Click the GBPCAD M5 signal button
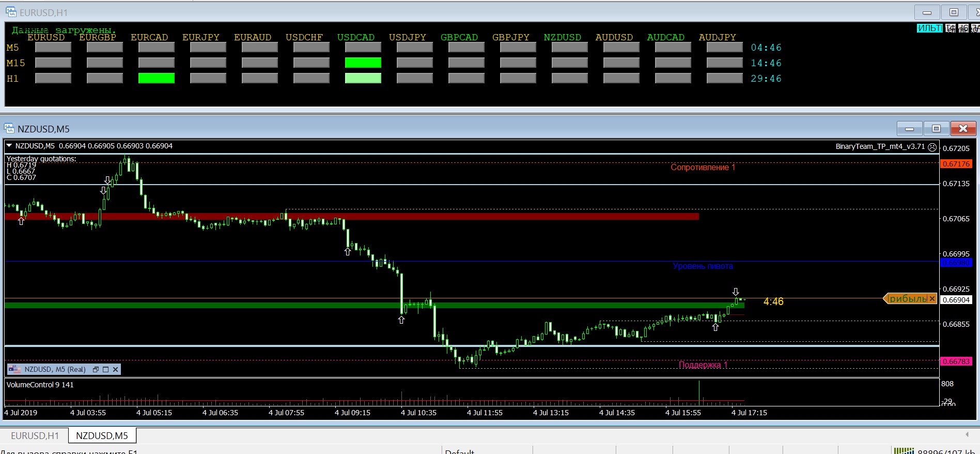 (x=466, y=48)
